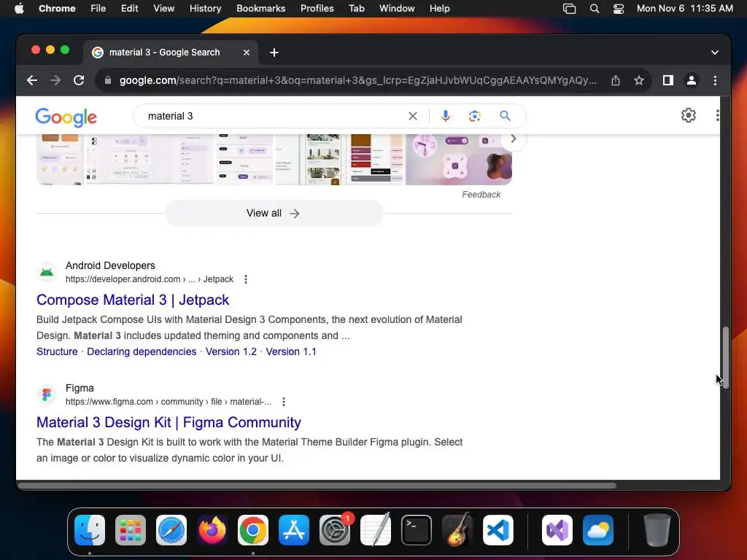Open the Apple menu

(19, 9)
